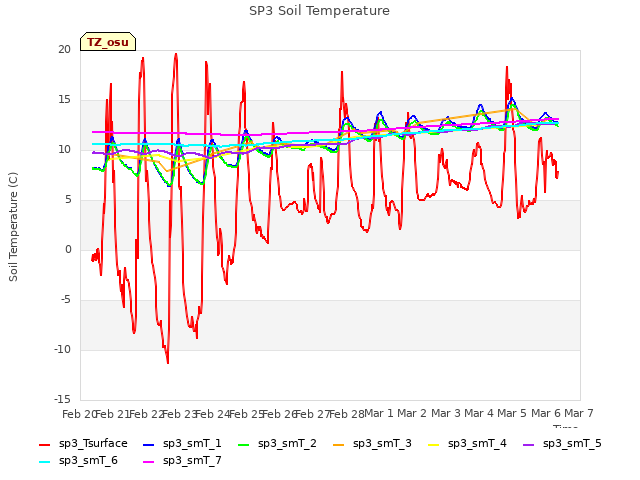
Task: Click the Mar 2 x-axis tick label
Action: [x=412, y=413]
